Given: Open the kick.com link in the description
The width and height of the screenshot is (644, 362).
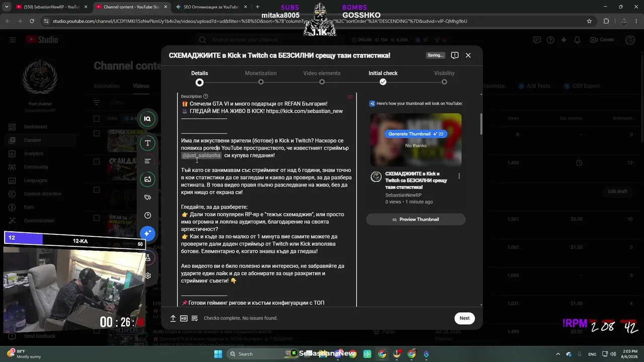Looking at the screenshot, I should [x=304, y=111].
